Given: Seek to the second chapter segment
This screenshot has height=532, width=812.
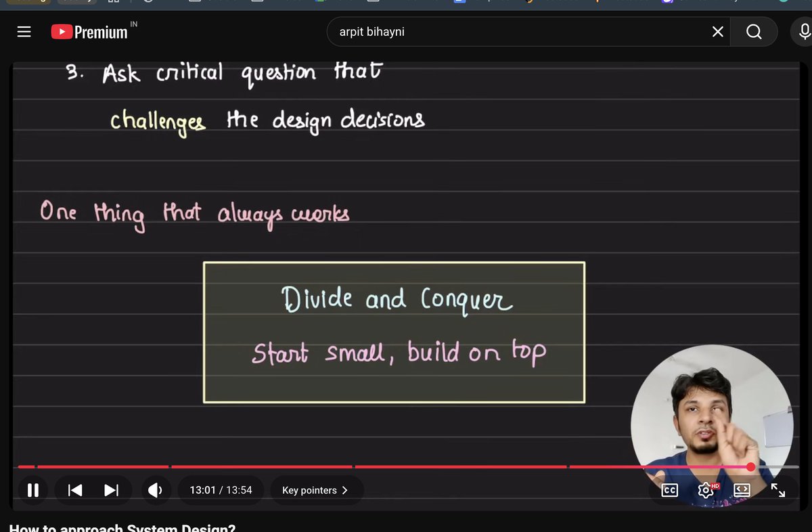Looking at the screenshot, I should point(103,467).
